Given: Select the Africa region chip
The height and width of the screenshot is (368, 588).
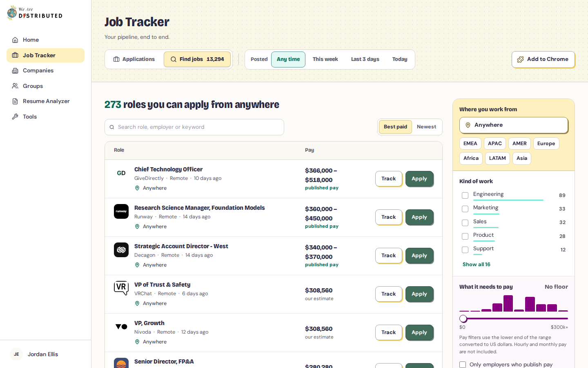Looking at the screenshot, I should pyautogui.click(x=471, y=158).
